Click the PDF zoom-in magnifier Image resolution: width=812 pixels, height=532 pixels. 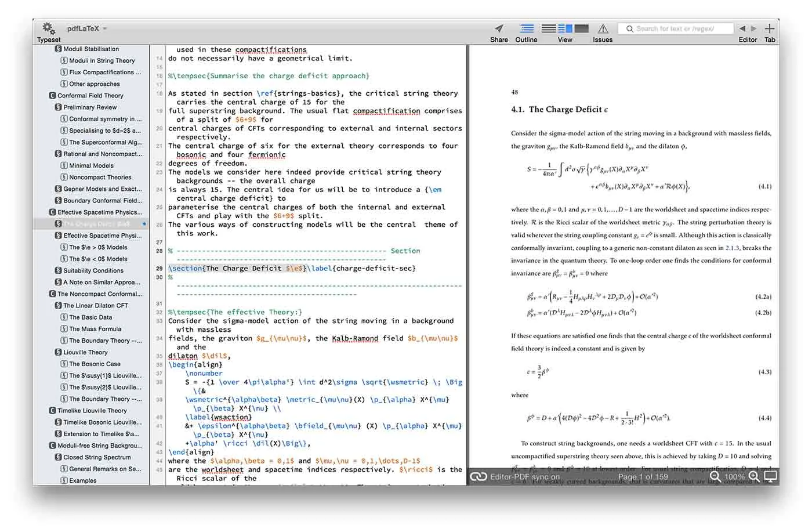click(x=753, y=476)
